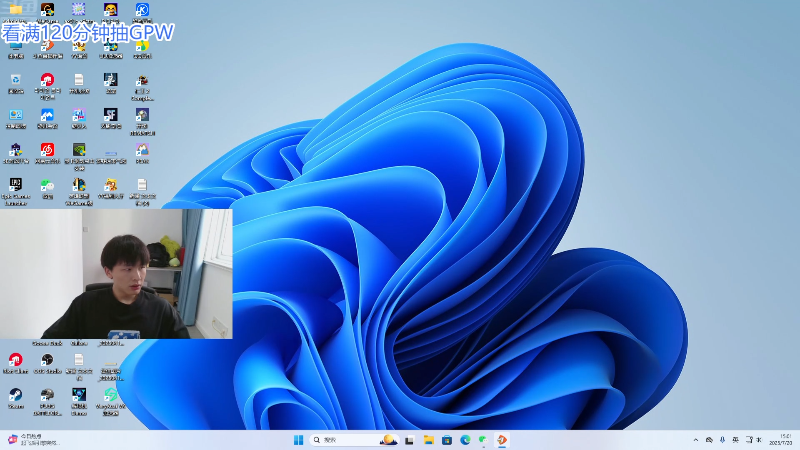Click the webcam overlay video

(x=116, y=274)
